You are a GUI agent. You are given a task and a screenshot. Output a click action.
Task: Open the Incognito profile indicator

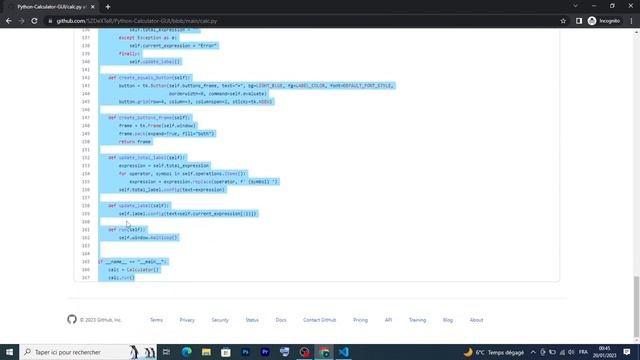coord(604,21)
